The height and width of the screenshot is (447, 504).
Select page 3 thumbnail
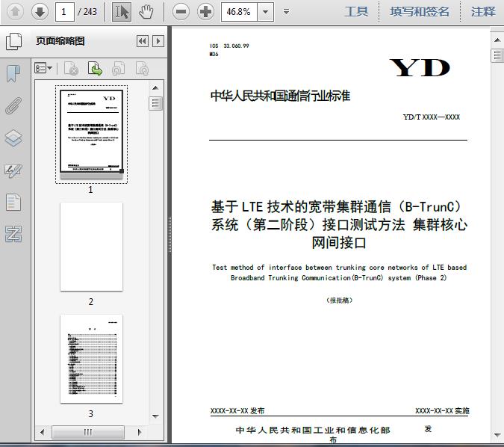point(91,359)
